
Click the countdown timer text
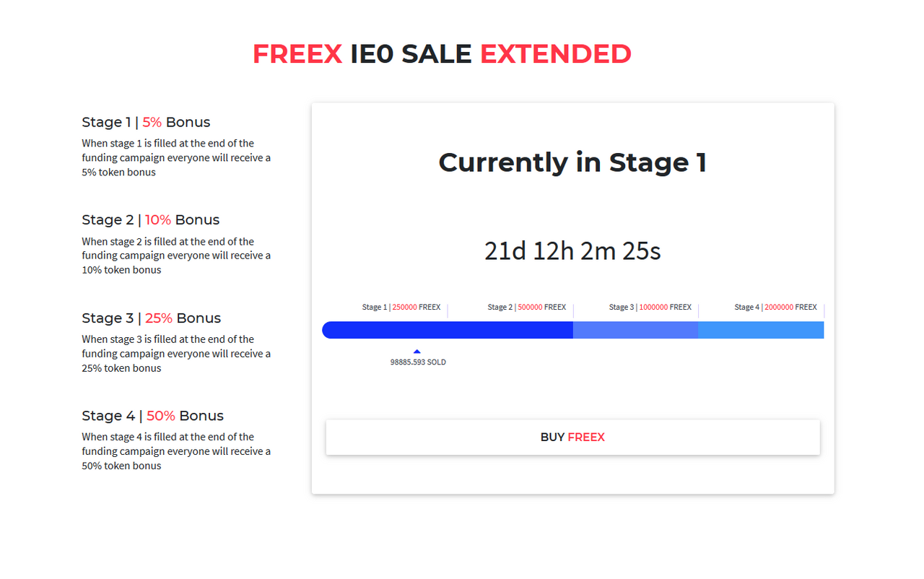pos(572,251)
